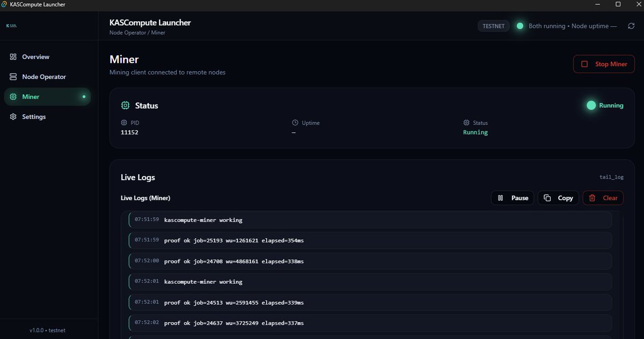This screenshot has height=339, width=644.
Task: Click the chip icon beside Status heading
Action: point(126,106)
